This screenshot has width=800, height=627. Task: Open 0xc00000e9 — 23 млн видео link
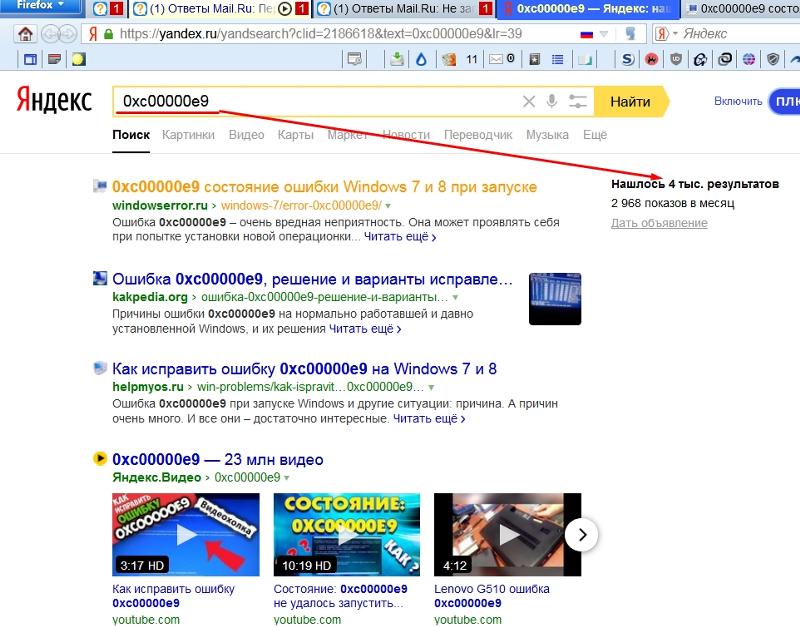(218, 460)
